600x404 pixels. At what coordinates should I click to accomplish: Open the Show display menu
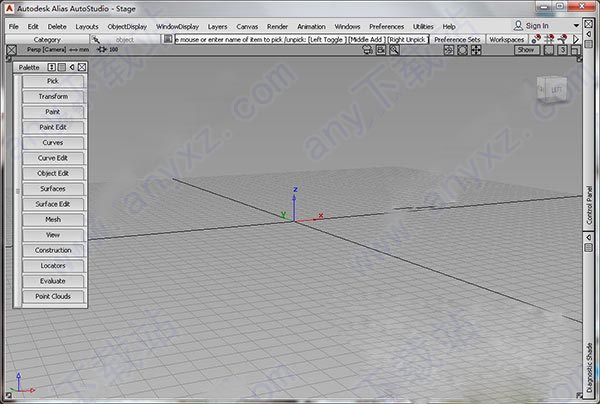point(527,50)
